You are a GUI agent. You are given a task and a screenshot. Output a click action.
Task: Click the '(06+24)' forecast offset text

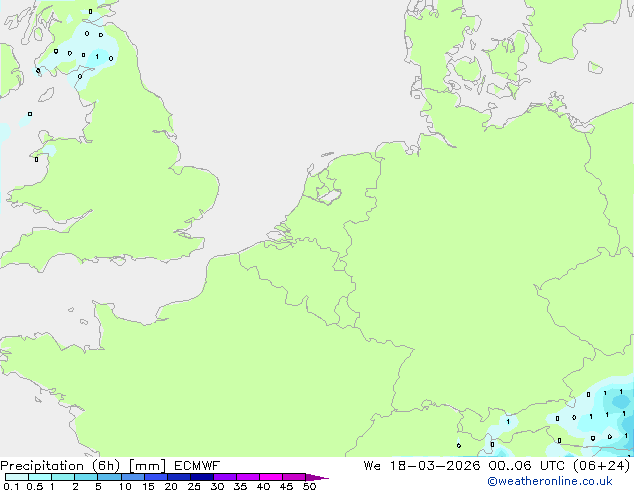coord(602,466)
